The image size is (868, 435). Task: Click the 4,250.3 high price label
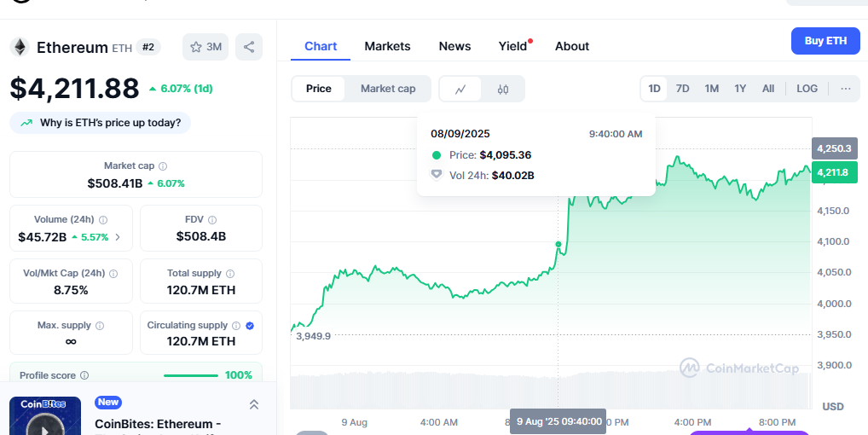click(834, 148)
